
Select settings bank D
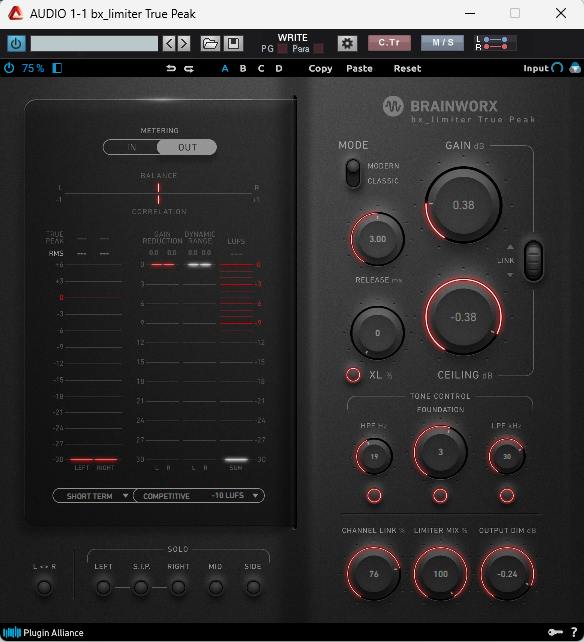(279, 68)
